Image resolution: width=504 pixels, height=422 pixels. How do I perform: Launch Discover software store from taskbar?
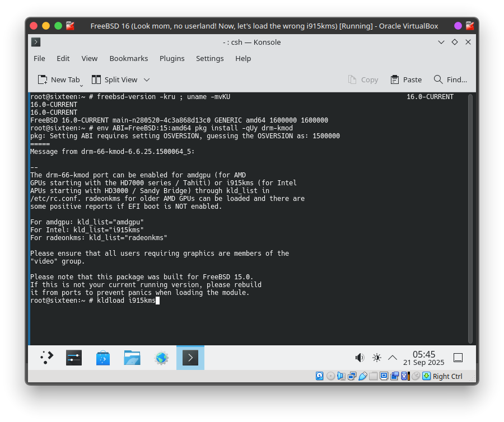[103, 358]
